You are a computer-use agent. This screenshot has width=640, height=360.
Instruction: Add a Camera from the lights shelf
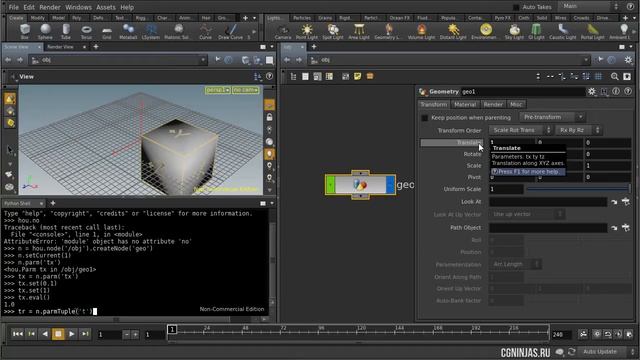pos(283,31)
